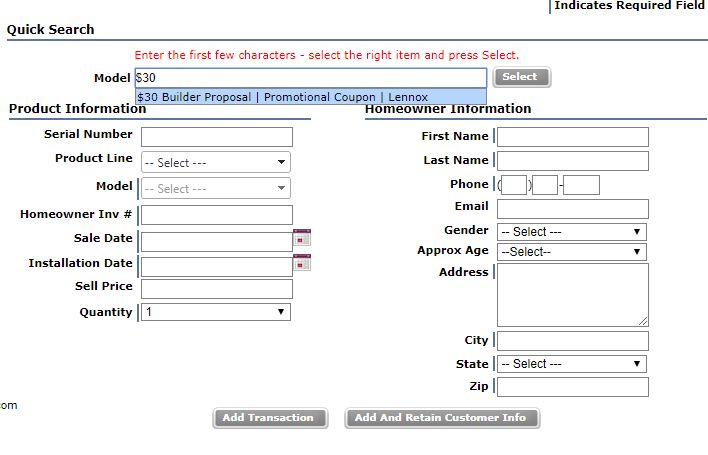Open the Sale Date calendar picker
This screenshot has width=708, height=455.
[302, 237]
